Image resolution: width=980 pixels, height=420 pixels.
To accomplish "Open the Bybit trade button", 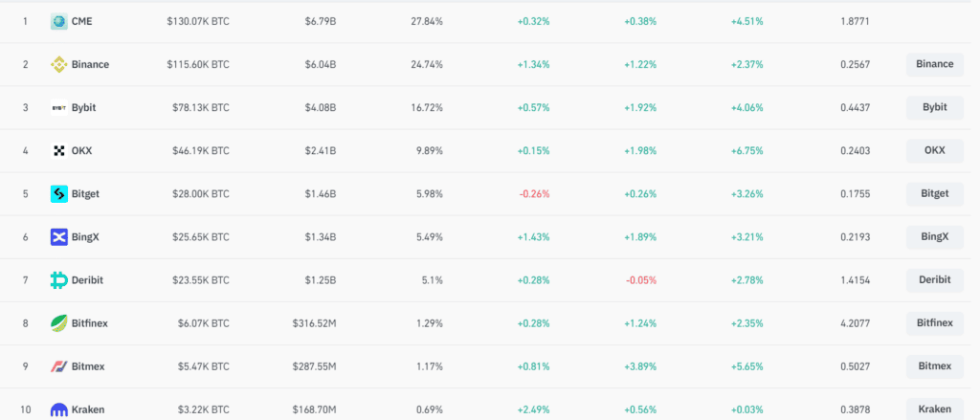I will coord(934,107).
